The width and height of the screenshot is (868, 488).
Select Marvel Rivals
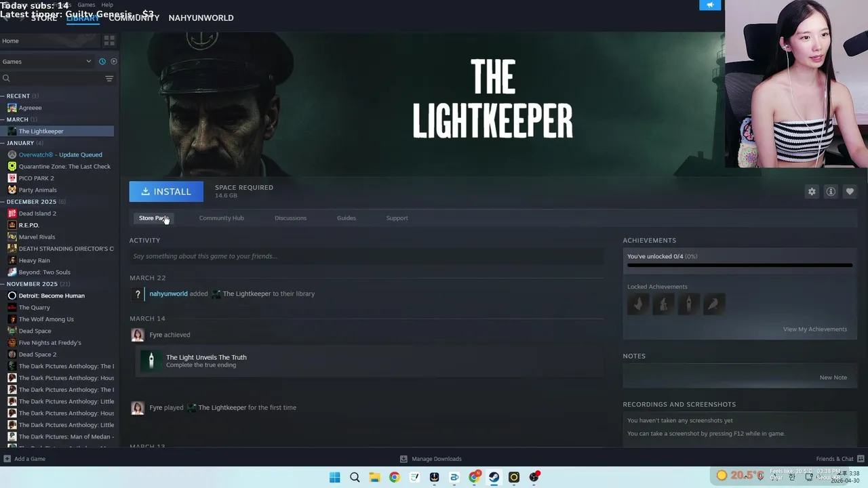37,237
